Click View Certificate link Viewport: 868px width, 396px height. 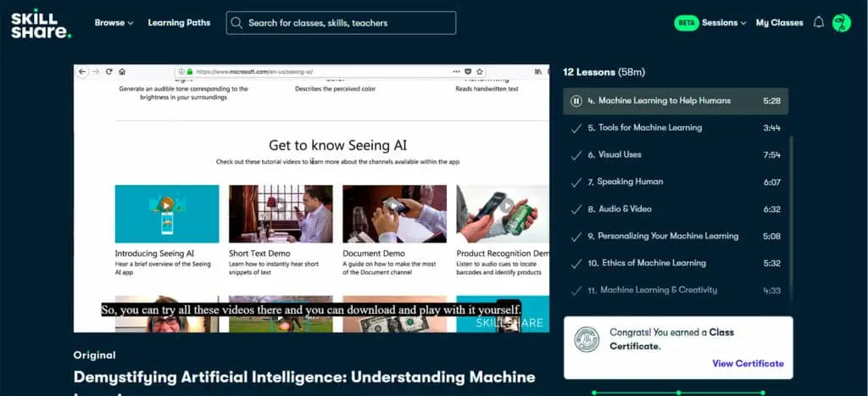click(x=748, y=363)
